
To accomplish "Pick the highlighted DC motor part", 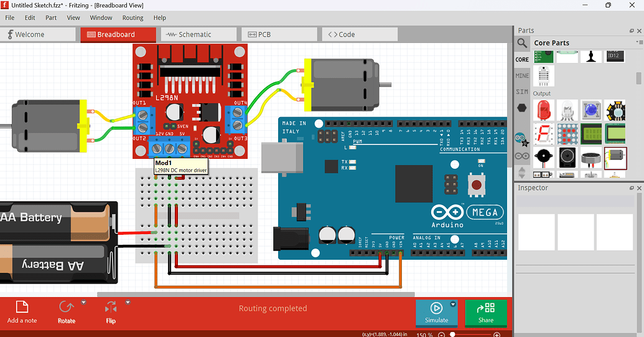I will pos(615,158).
